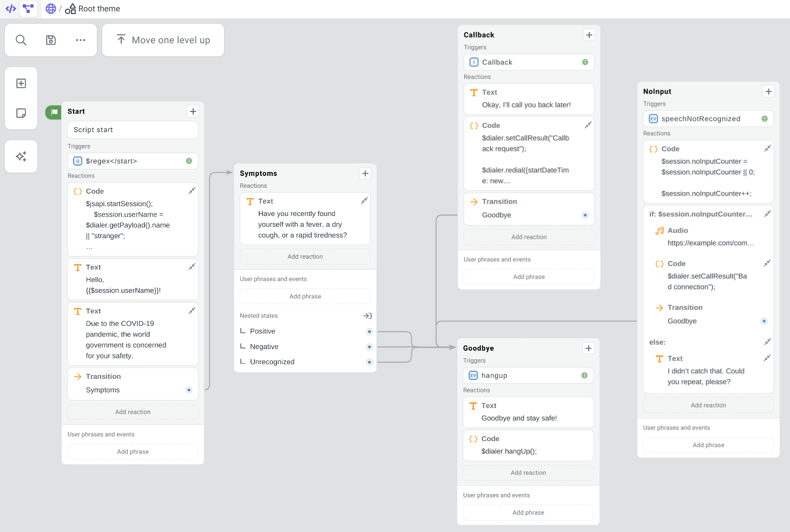Click Symptoms transition connector in Start
This screenshot has width=790, height=532.
click(x=189, y=390)
